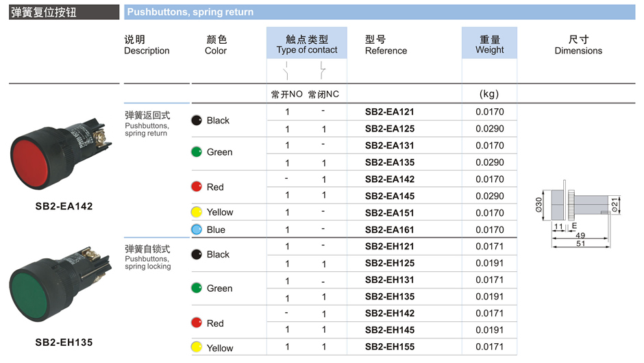Click the yellow dot beside SB2-EH155
644x363 pixels.
coord(197,347)
